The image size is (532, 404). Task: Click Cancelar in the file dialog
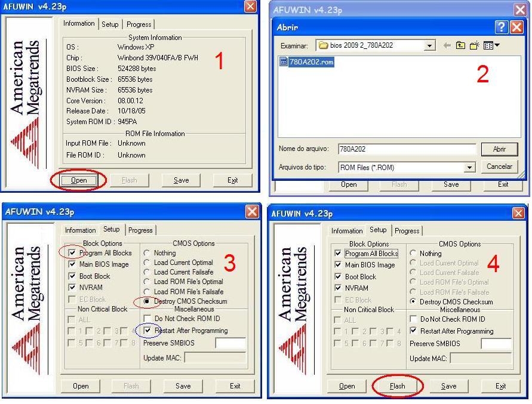[x=499, y=166]
